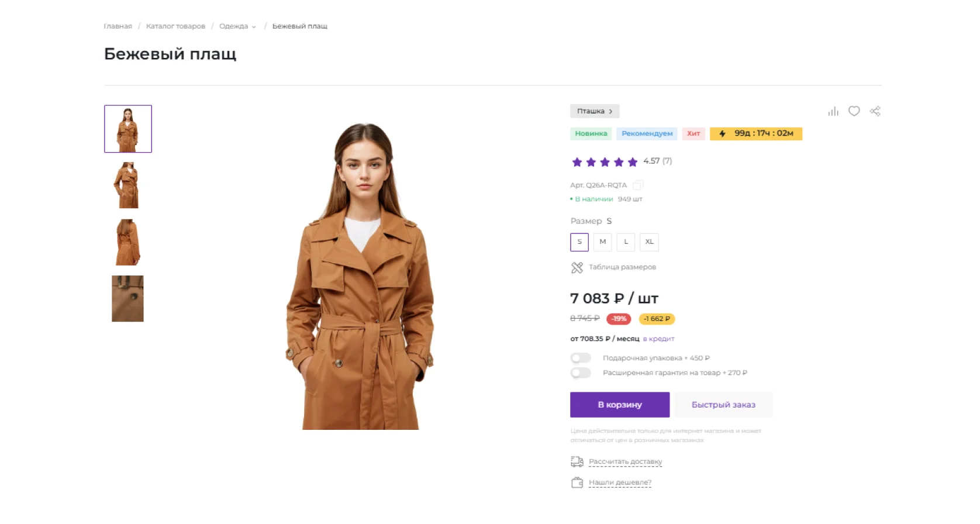Open the Пташка brand chevron

(x=610, y=111)
